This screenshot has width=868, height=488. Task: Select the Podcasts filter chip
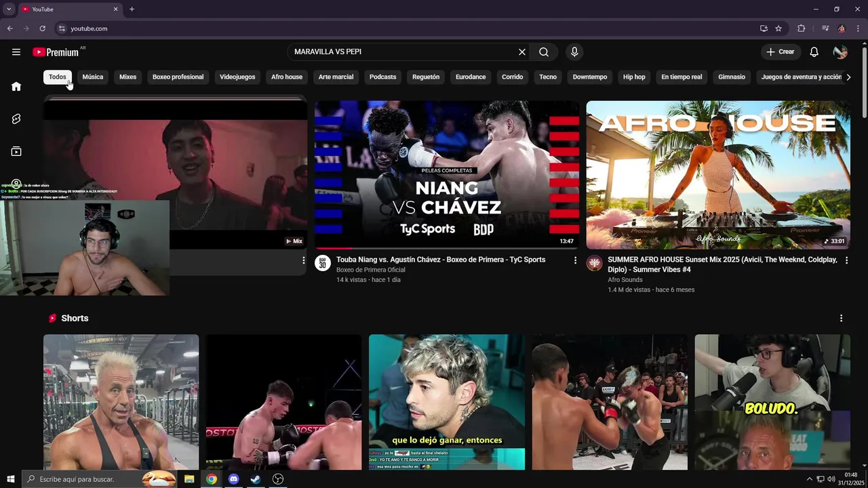[x=383, y=77]
